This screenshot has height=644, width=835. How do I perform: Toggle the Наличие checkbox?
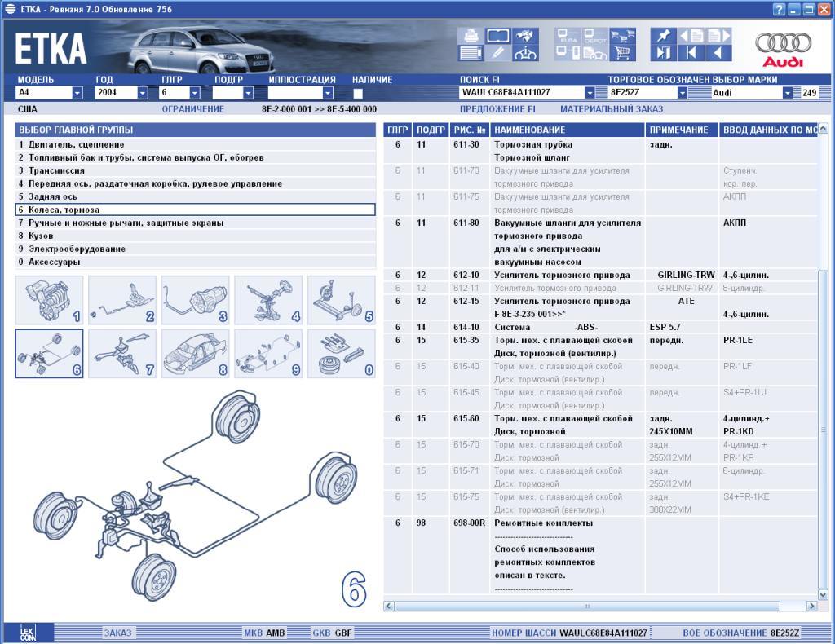tap(358, 93)
